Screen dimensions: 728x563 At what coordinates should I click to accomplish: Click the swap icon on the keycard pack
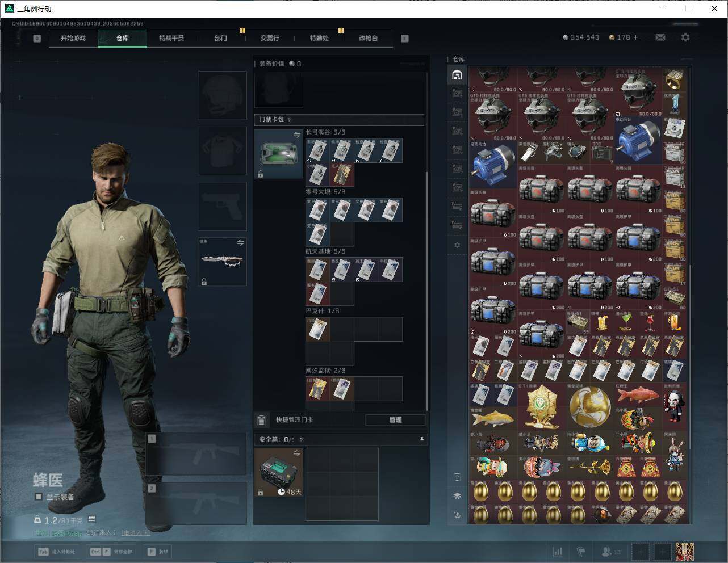coord(297,135)
